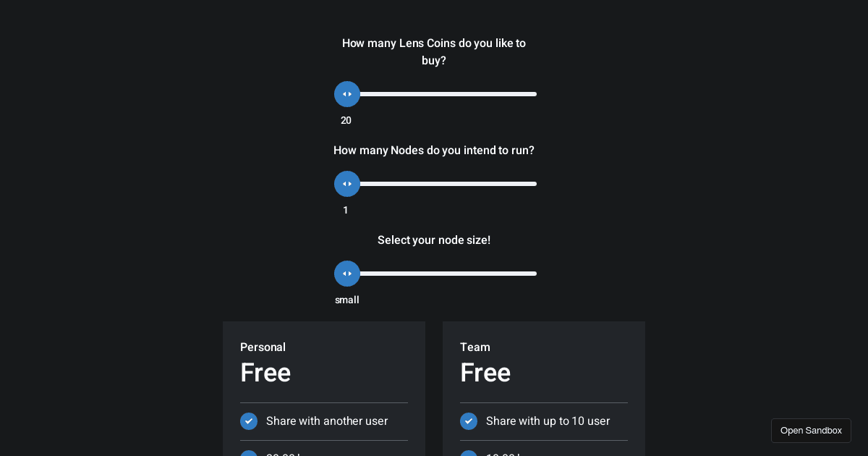Click the "20" value label under the Lens Coins slider
This screenshot has width=868, height=456.
point(347,120)
